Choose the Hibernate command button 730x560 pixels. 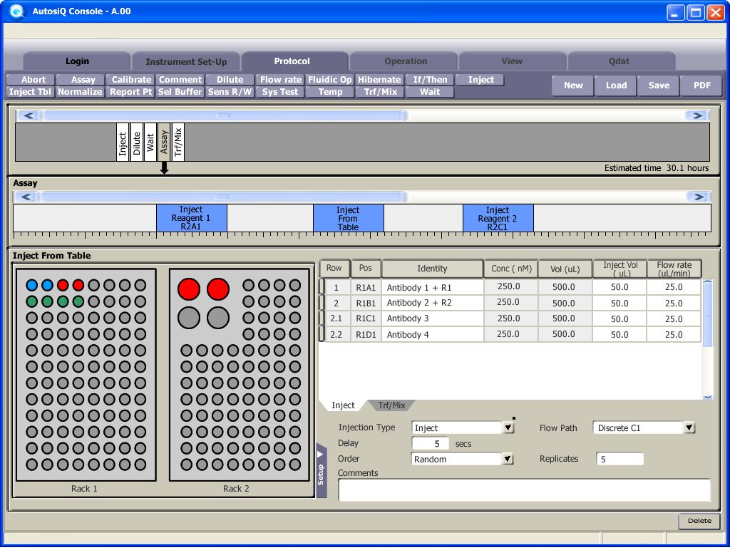[379, 80]
